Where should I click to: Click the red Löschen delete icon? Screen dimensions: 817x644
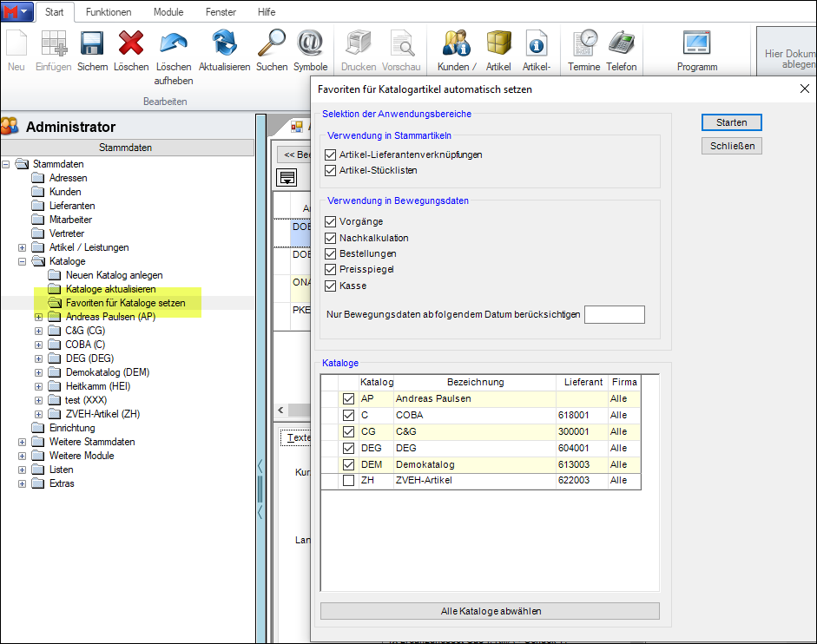pyautogui.click(x=131, y=43)
